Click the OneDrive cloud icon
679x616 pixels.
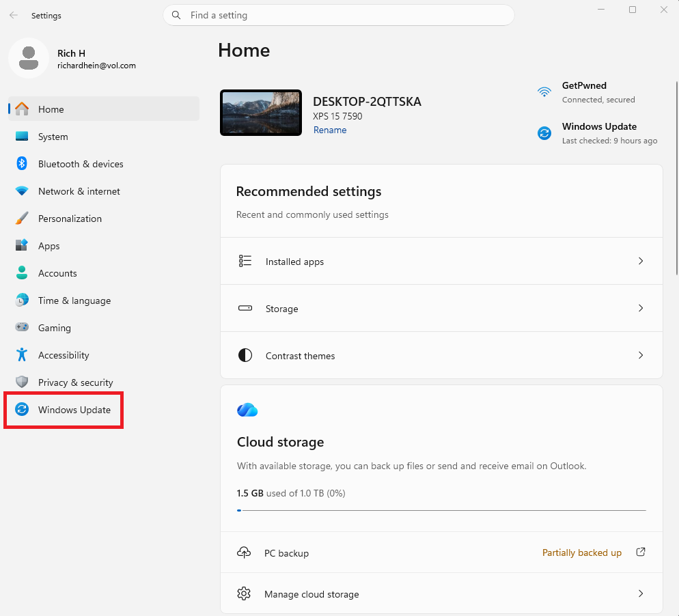point(247,410)
